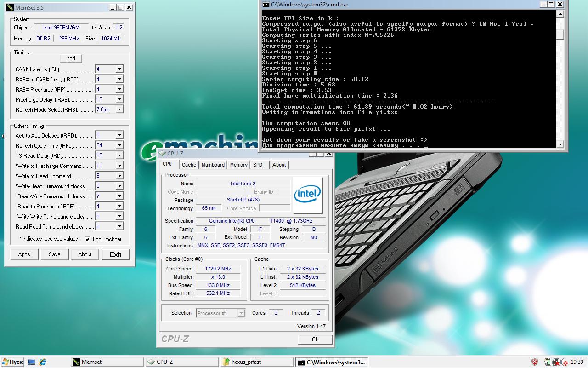Click the cmd window vertical scrollbar thumb
This screenshot has width=588, height=368.
(560, 34)
